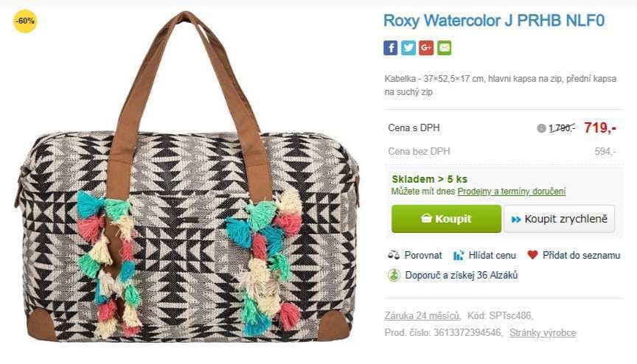Visit Stránky výrobce link
The height and width of the screenshot is (364, 637).
coord(543,333)
